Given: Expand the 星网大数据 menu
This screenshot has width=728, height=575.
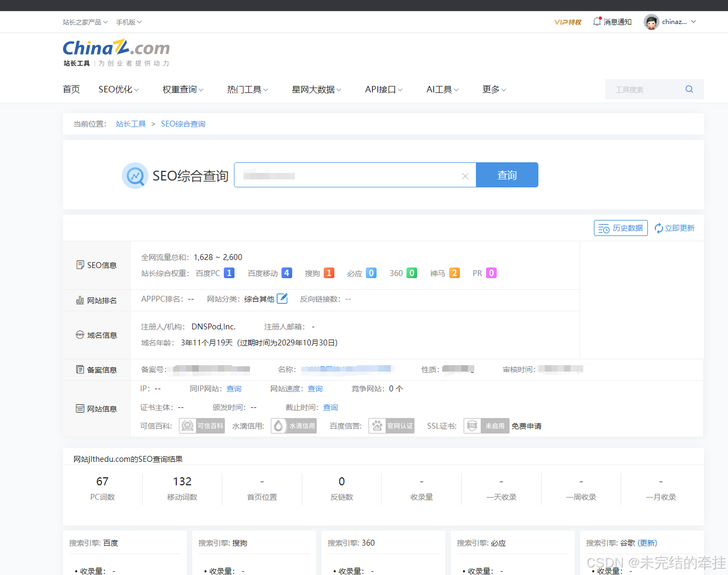Looking at the screenshot, I should coord(316,89).
